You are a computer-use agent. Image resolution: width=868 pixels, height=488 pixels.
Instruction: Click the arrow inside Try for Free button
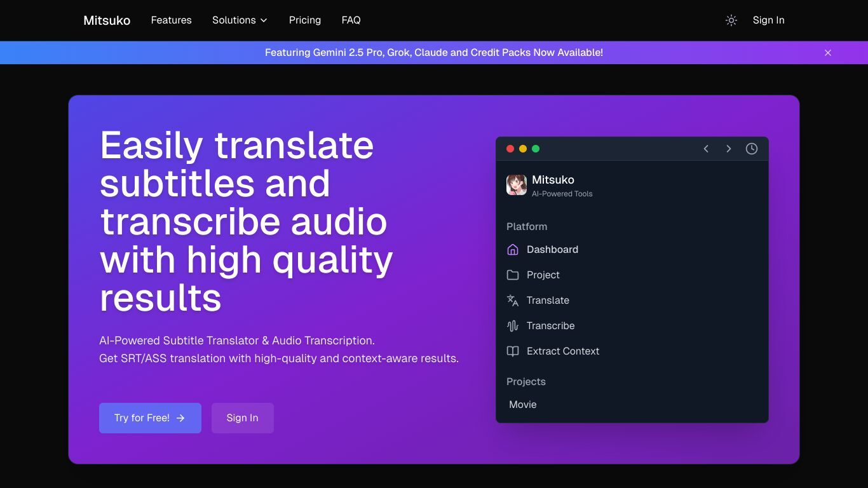click(180, 418)
